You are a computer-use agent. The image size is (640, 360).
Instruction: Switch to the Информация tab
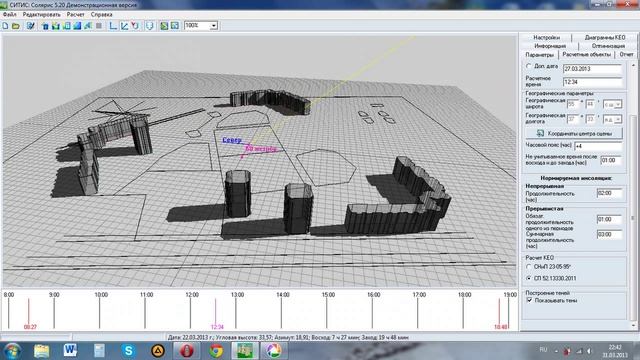(x=550, y=46)
